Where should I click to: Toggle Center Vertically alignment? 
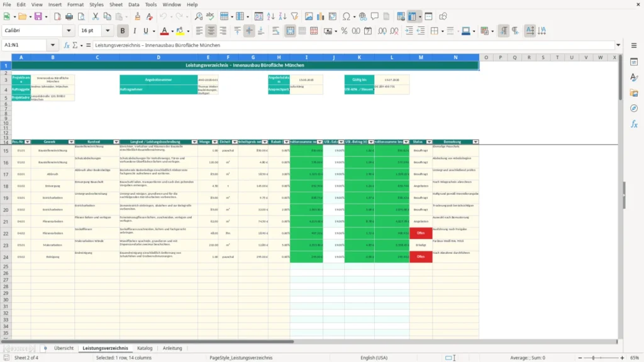[x=249, y=31]
